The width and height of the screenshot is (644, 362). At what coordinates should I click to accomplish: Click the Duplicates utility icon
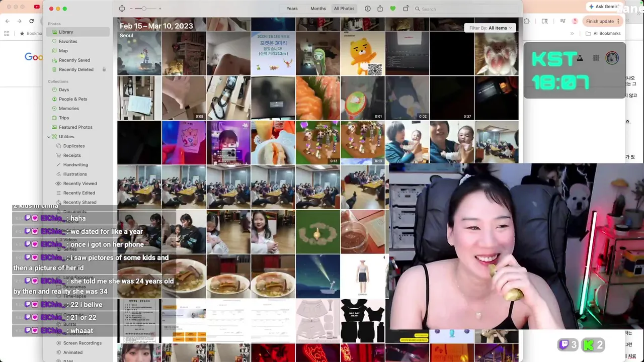[x=59, y=146]
